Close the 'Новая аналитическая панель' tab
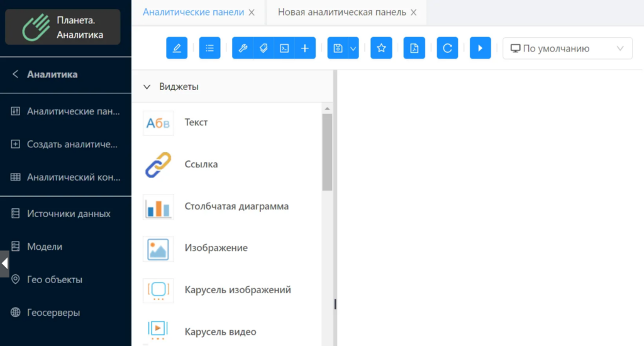 pyautogui.click(x=413, y=13)
